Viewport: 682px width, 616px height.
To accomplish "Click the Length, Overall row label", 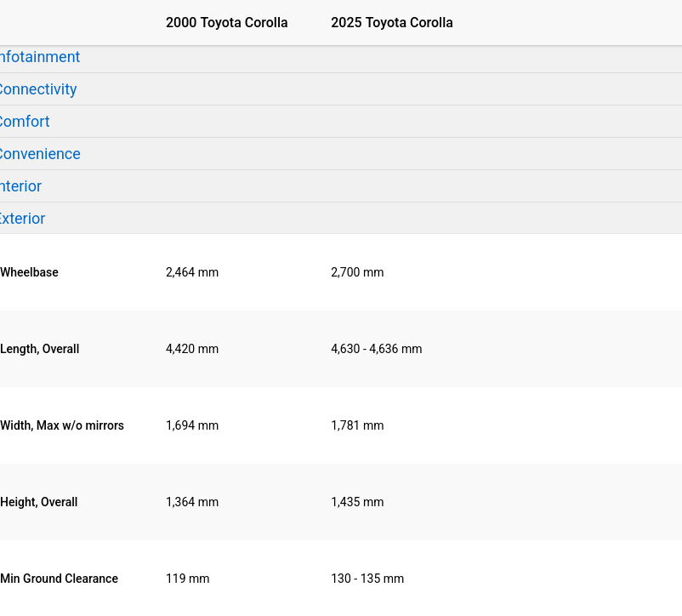I will tap(40, 349).
